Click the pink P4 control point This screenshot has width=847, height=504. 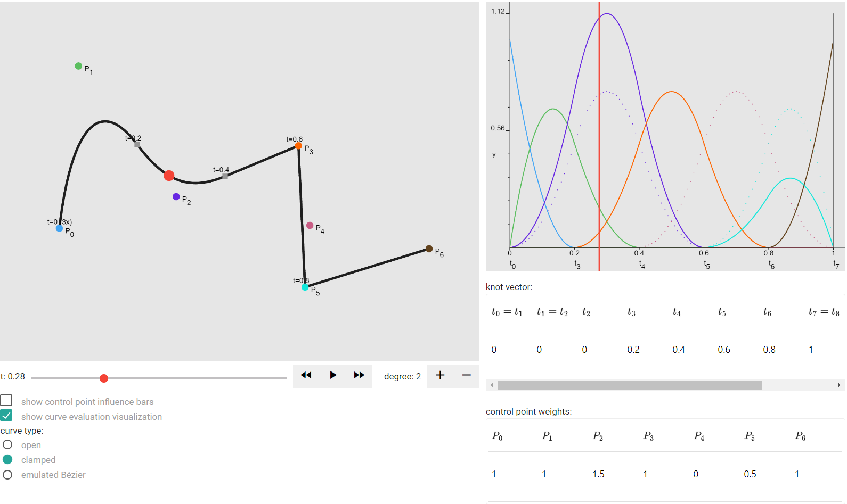click(x=310, y=225)
